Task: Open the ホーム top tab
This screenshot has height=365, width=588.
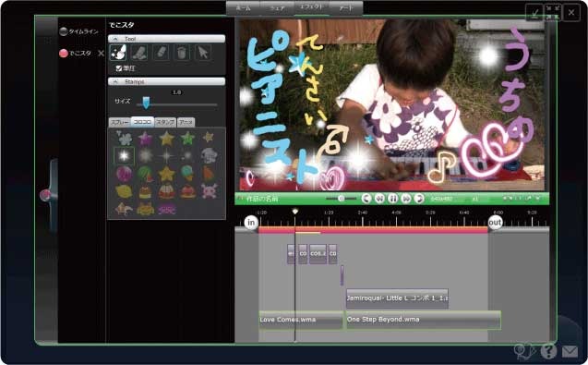Action: click(243, 7)
